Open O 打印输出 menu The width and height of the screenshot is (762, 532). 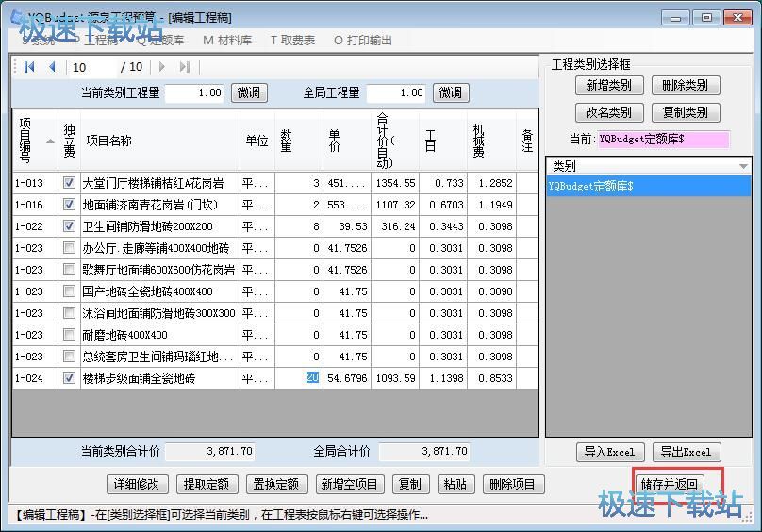pos(362,41)
